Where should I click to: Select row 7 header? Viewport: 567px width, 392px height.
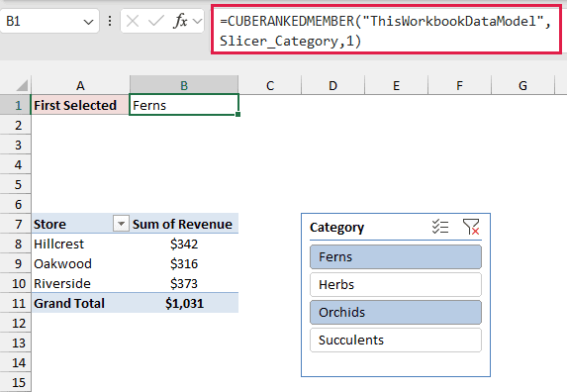point(16,224)
